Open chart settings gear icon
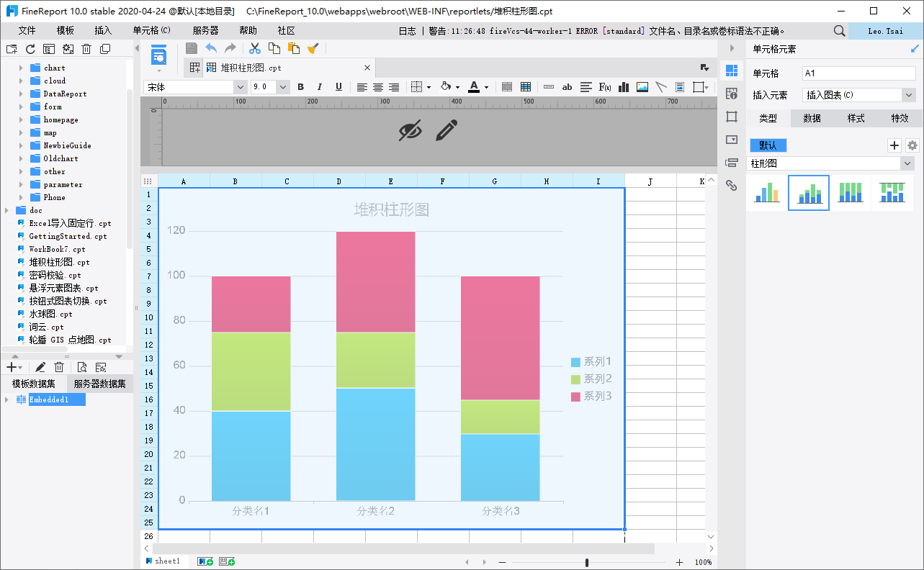The height and width of the screenshot is (570, 924). [x=912, y=145]
